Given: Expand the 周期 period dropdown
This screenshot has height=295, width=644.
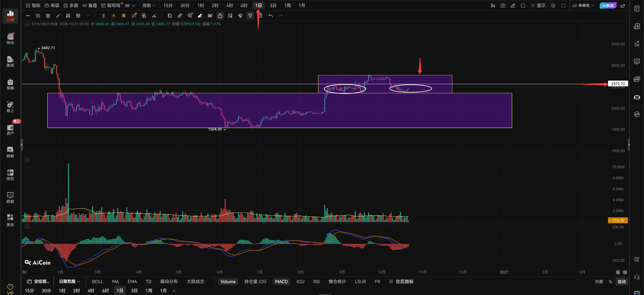Looking at the screenshot, I should (149, 6).
